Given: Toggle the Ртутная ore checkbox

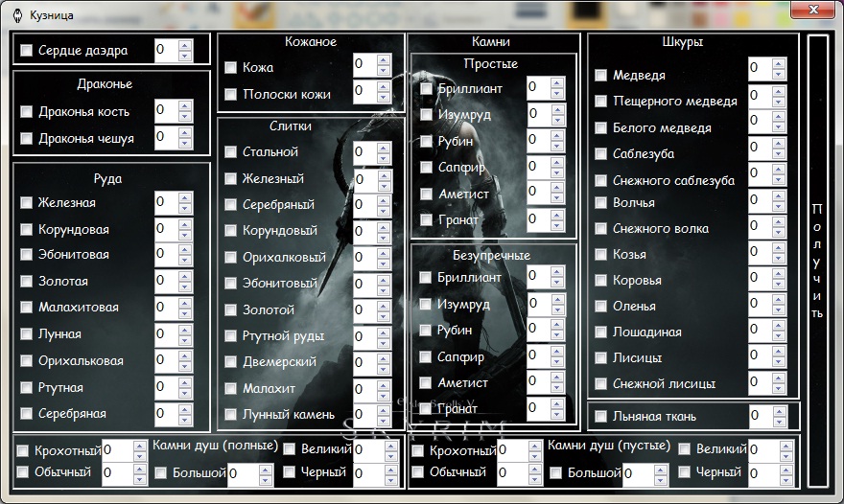Looking at the screenshot, I should [27, 387].
